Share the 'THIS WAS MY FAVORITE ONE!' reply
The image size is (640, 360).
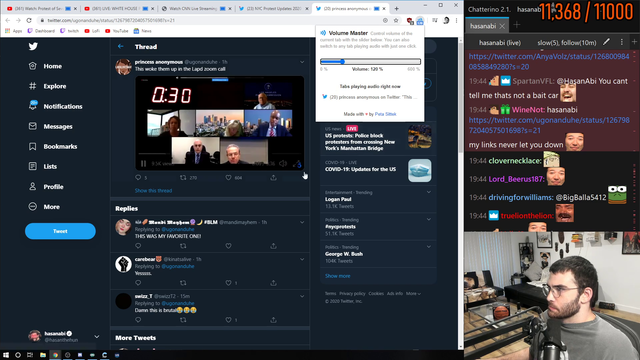click(273, 246)
